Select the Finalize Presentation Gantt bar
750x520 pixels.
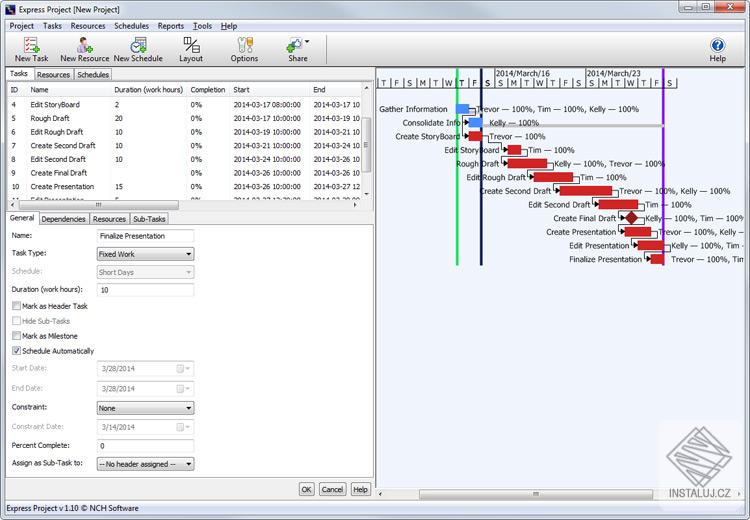click(657, 259)
